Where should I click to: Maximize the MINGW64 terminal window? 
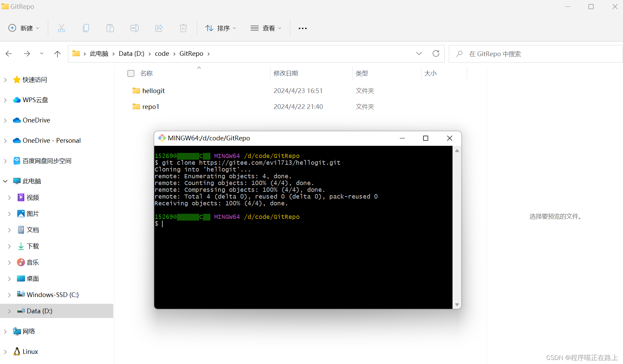coord(425,138)
